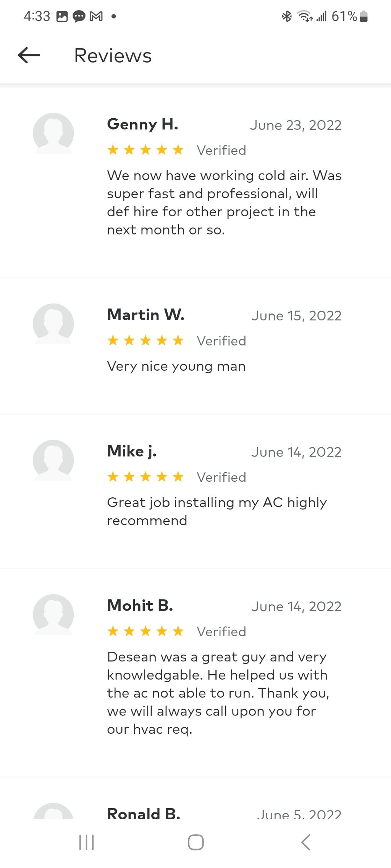Screen dimensions: 391x868
Task: Select the reviewer name Mohit B.
Action: coord(140,605)
